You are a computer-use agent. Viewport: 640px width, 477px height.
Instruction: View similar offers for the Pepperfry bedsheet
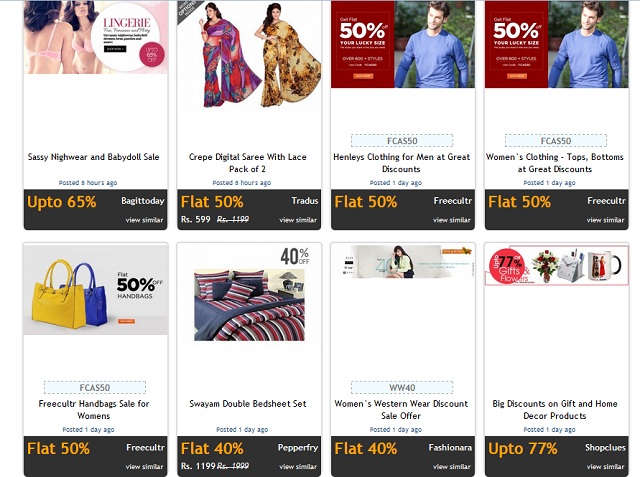[298, 467]
